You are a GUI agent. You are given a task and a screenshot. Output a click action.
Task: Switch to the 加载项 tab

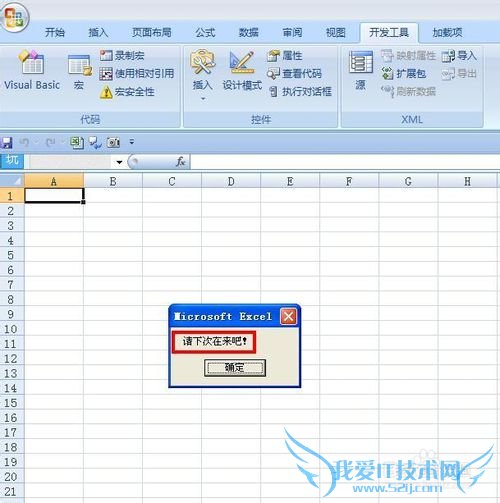tap(447, 32)
